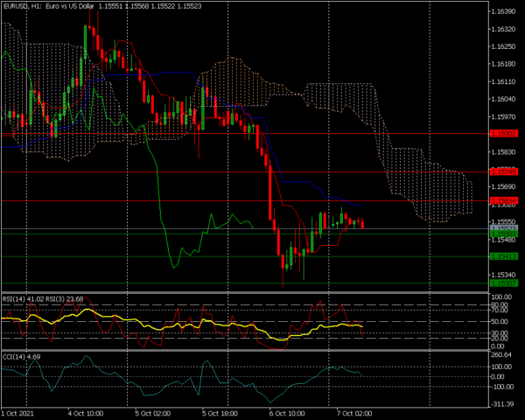Click the 1 Oct 2021 date label
The image size is (525, 420).
tap(18, 412)
